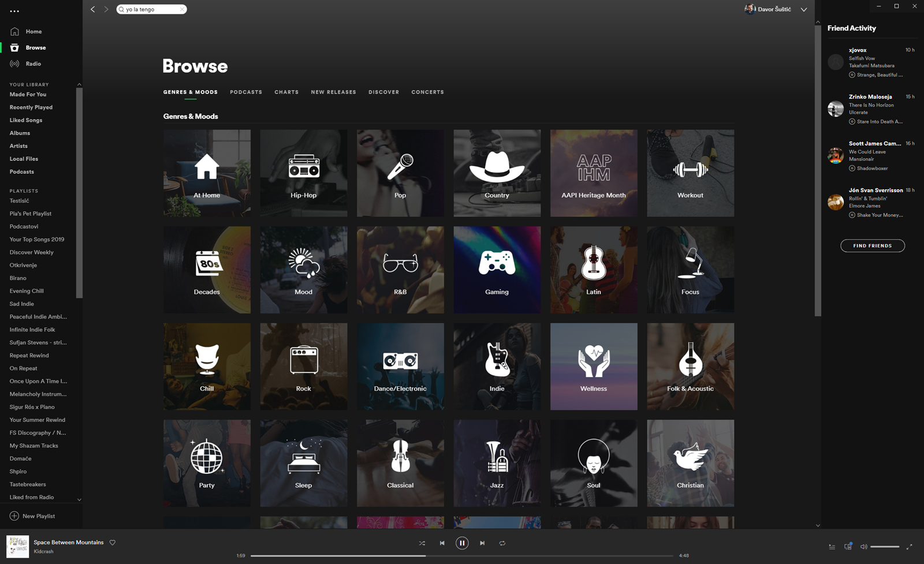Screen dimensions: 924x564
Task: Open the Wellness genre tile
Action: pyautogui.click(x=594, y=367)
